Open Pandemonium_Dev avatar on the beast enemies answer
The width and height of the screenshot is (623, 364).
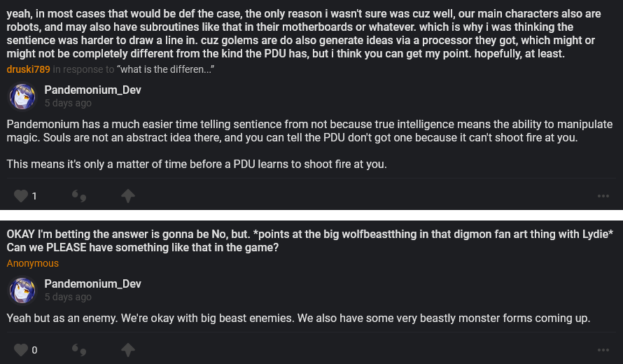pyautogui.click(x=22, y=290)
